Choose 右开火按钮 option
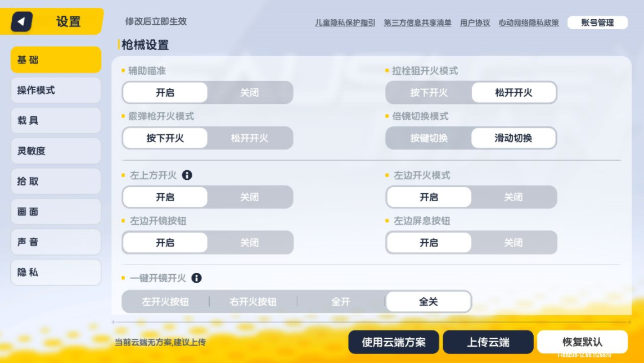 click(x=253, y=302)
